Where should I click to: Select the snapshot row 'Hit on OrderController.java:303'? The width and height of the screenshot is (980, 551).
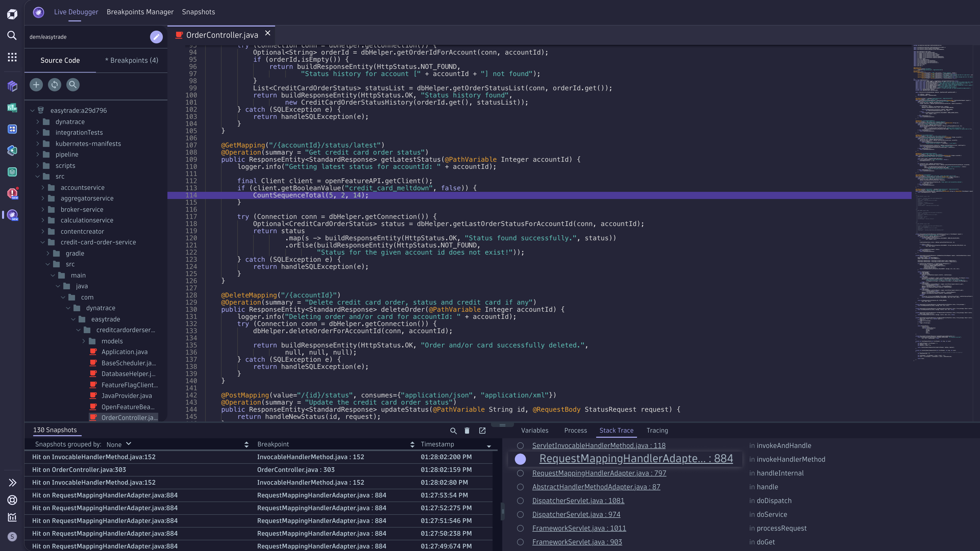(79, 470)
